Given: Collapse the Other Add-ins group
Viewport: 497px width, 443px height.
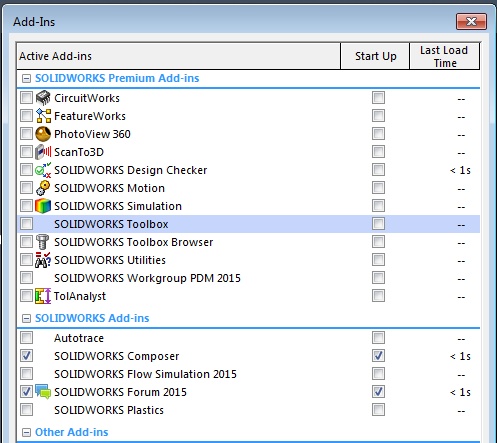Looking at the screenshot, I should [26, 433].
